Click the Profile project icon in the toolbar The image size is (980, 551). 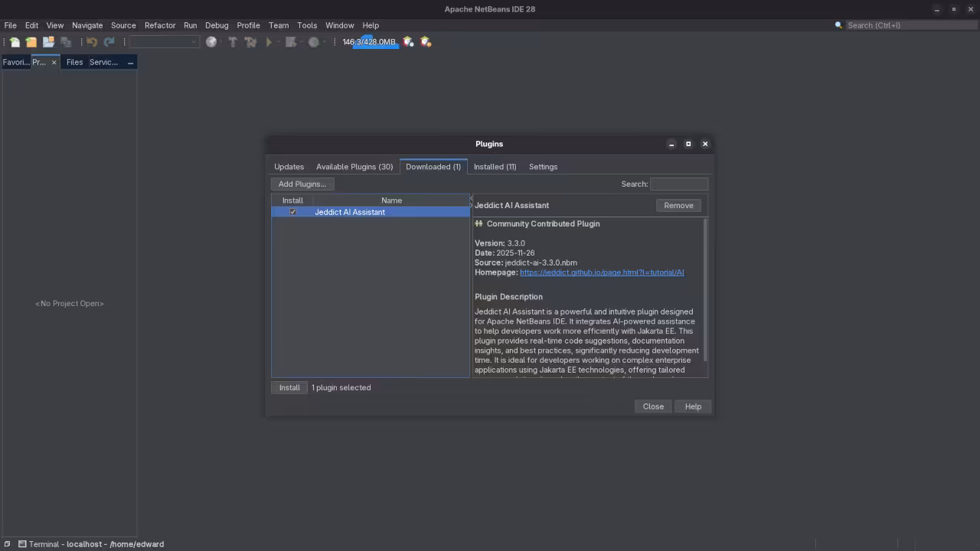[x=314, y=42]
